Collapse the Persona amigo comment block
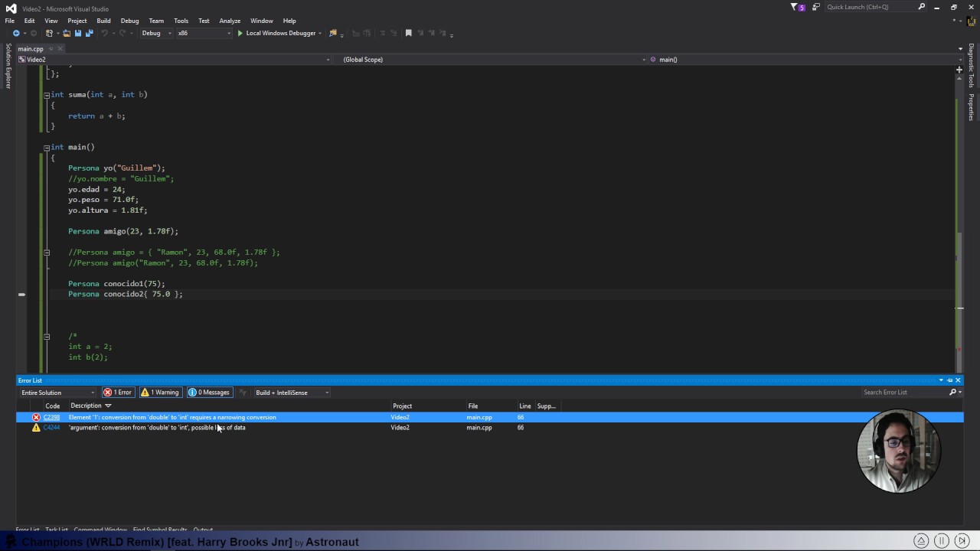This screenshot has width=980, height=551. [x=47, y=253]
